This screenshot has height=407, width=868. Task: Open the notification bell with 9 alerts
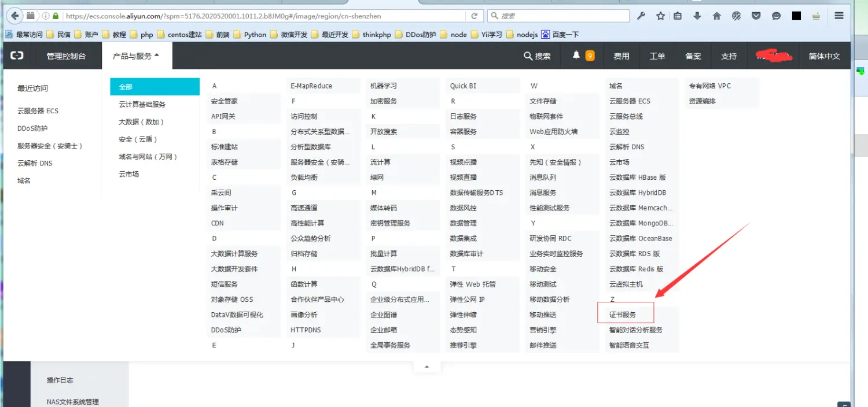point(583,55)
